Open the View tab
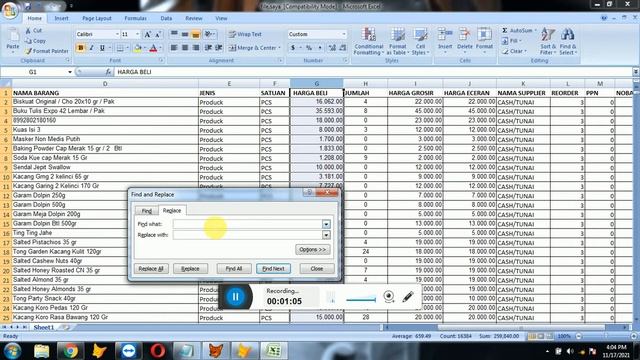 (221, 18)
